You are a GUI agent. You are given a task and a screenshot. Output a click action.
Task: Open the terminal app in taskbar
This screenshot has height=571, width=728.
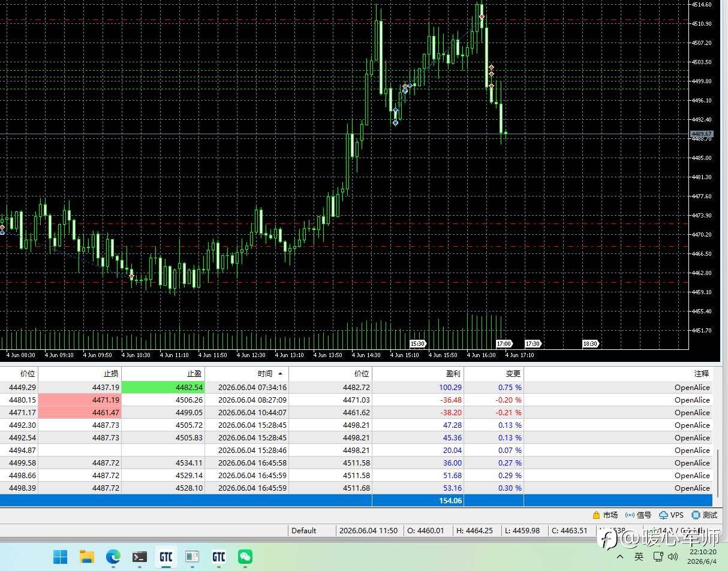[x=140, y=557]
